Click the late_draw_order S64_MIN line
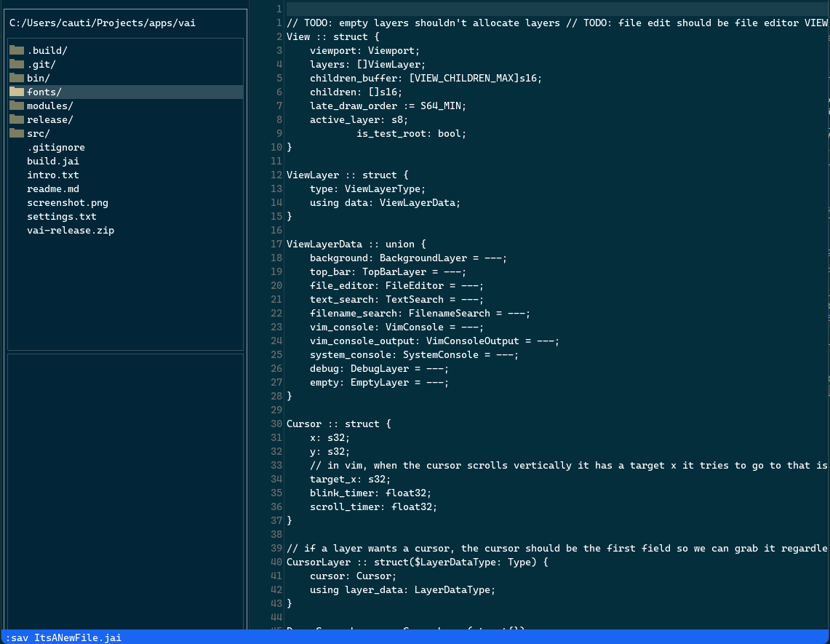The image size is (830, 644). (388, 106)
